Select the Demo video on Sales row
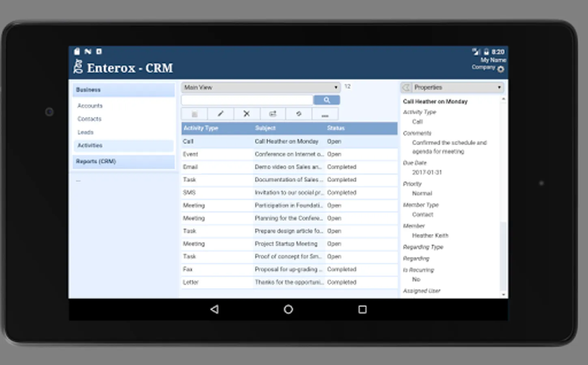The image size is (588, 365). 289,167
